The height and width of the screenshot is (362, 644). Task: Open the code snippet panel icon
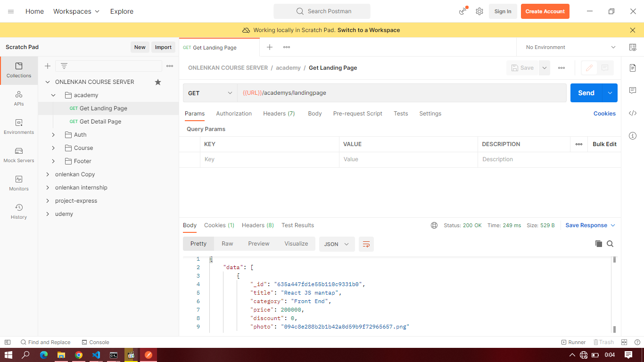point(633,113)
